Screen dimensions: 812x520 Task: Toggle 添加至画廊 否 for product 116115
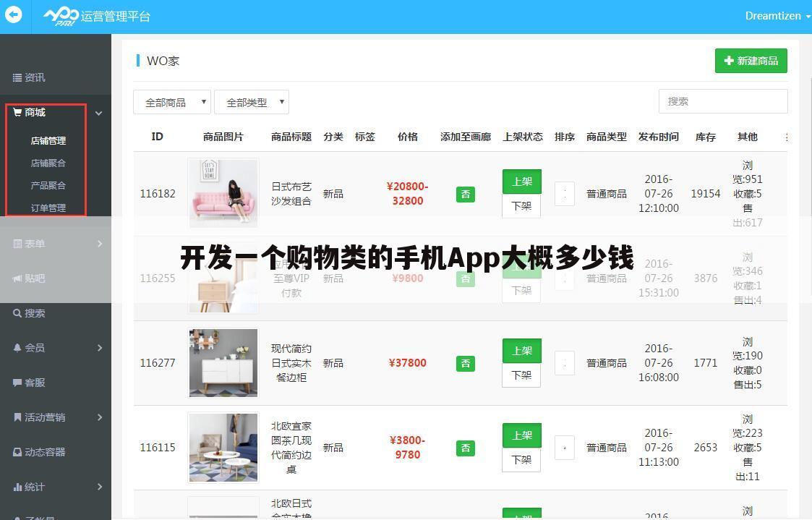click(x=466, y=448)
